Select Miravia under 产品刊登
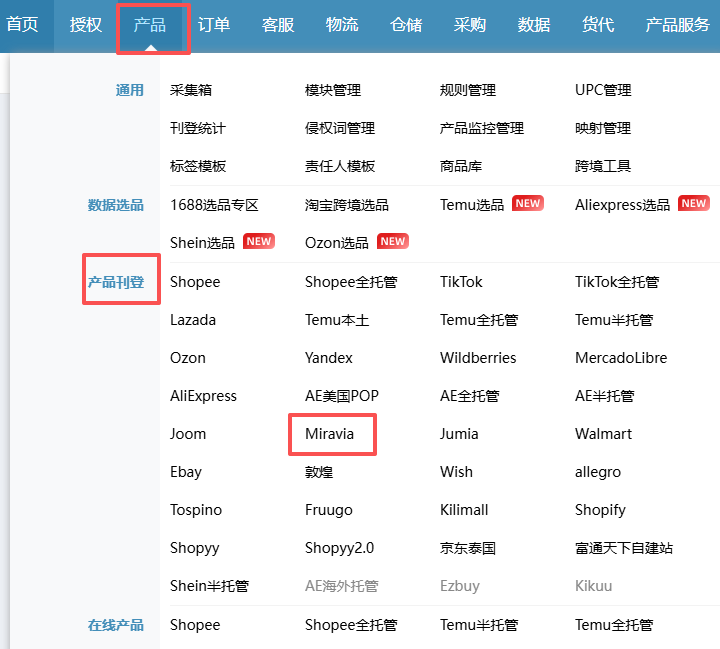Image resolution: width=720 pixels, height=649 pixels. 329,434
